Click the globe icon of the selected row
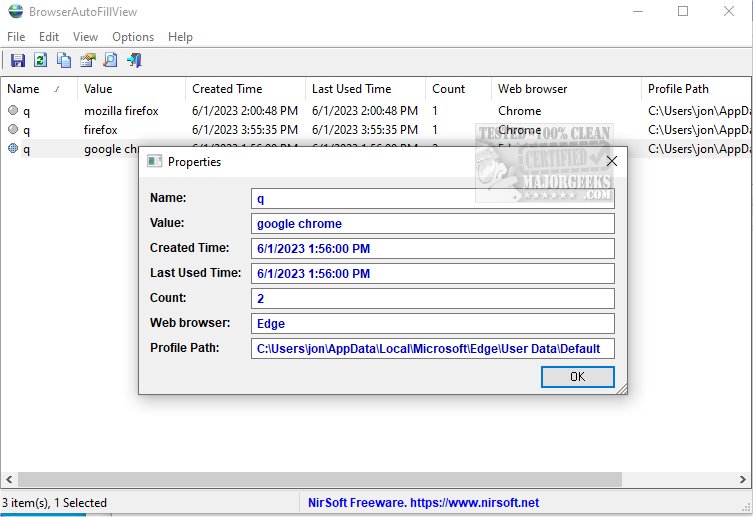This screenshot has width=753, height=517. pyautogui.click(x=13, y=149)
